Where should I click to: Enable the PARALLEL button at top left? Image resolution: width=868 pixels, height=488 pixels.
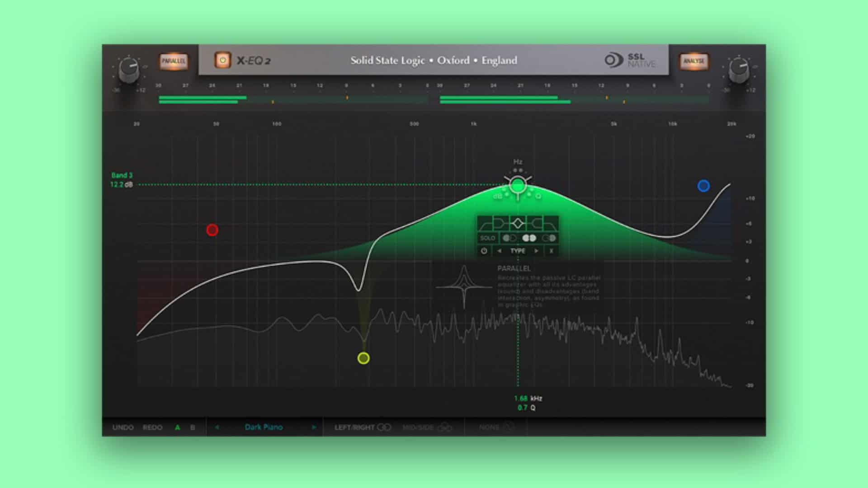[x=174, y=61]
